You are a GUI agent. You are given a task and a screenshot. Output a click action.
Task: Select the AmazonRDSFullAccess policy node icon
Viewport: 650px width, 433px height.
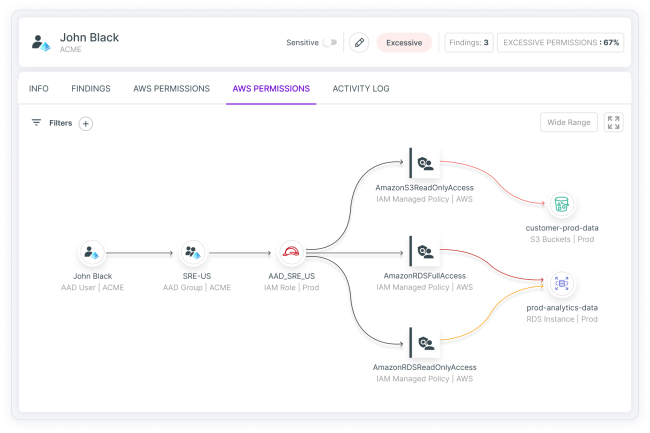click(x=425, y=252)
